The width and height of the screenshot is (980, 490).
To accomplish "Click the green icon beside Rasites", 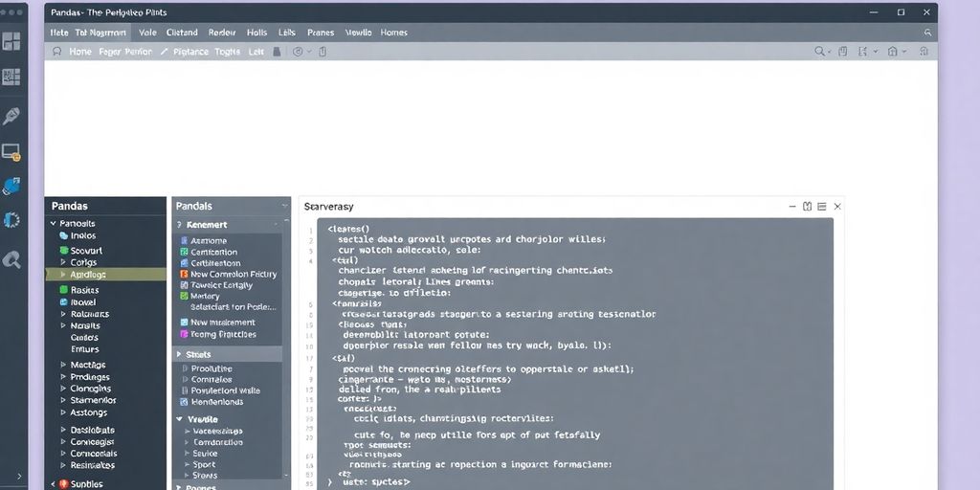I will coord(63,289).
